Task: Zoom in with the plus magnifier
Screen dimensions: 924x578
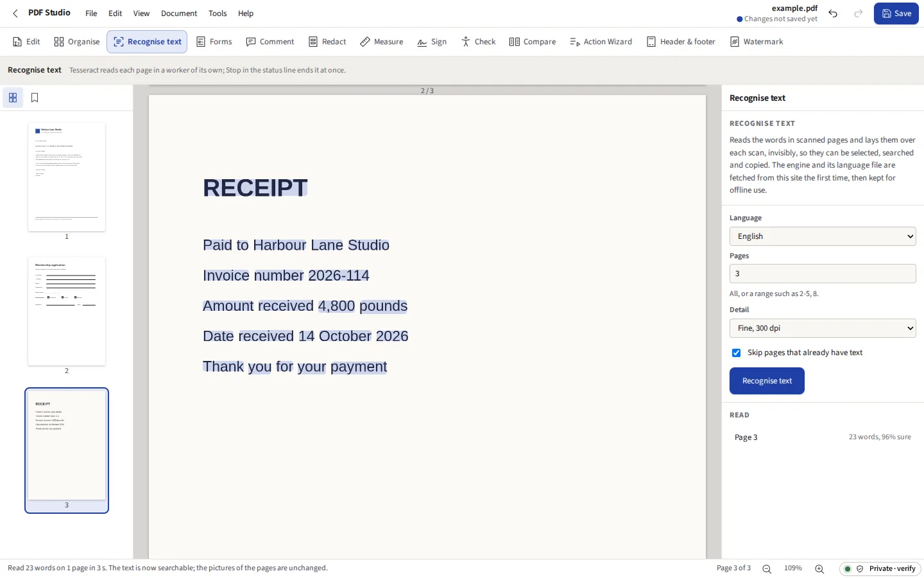Action: click(x=819, y=568)
